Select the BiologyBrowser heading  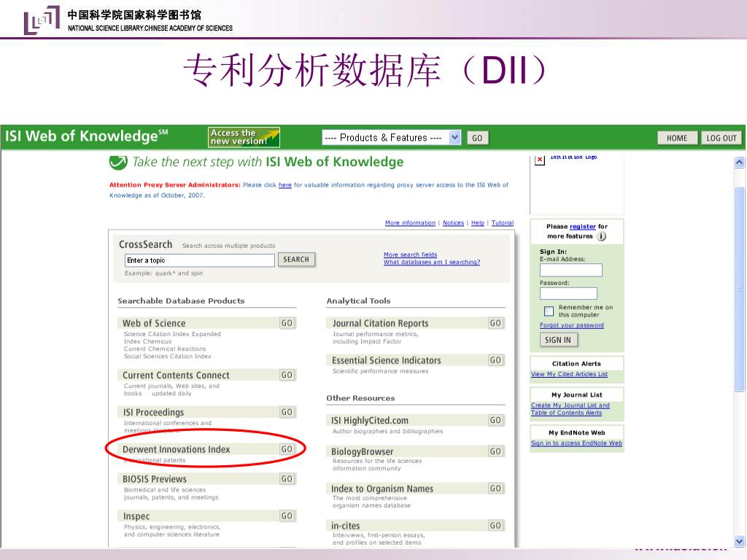362,451
